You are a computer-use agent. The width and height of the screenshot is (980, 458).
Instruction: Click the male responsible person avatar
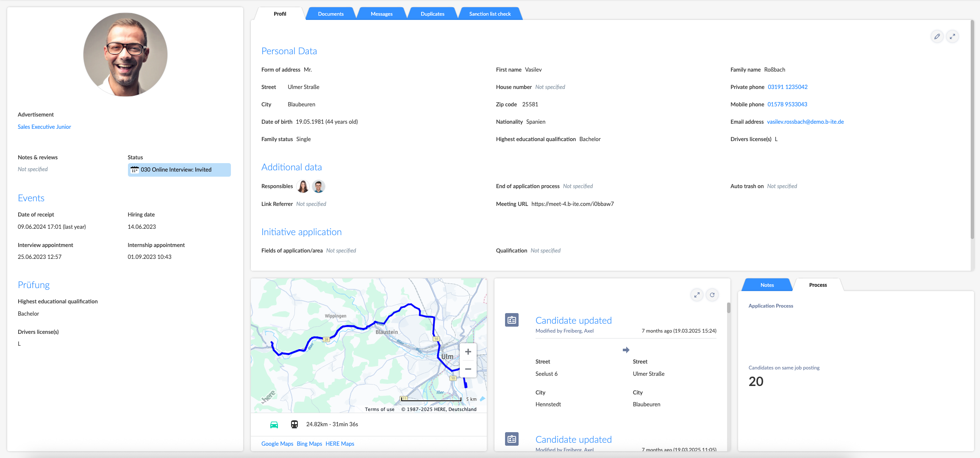point(318,186)
